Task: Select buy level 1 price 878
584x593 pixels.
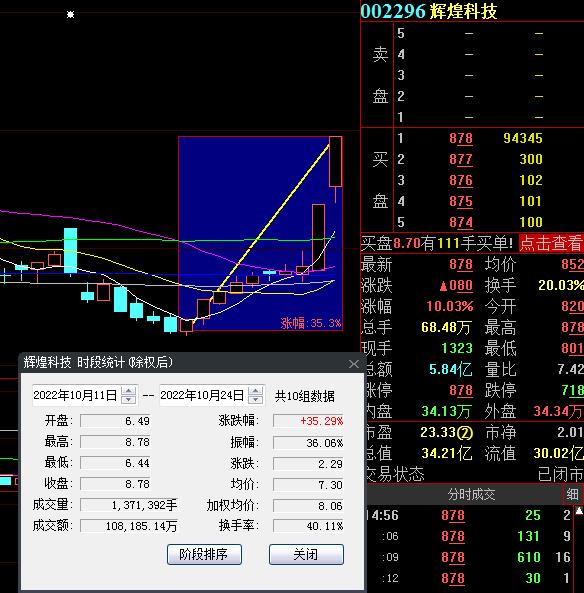Action: click(x=461, y=138)
